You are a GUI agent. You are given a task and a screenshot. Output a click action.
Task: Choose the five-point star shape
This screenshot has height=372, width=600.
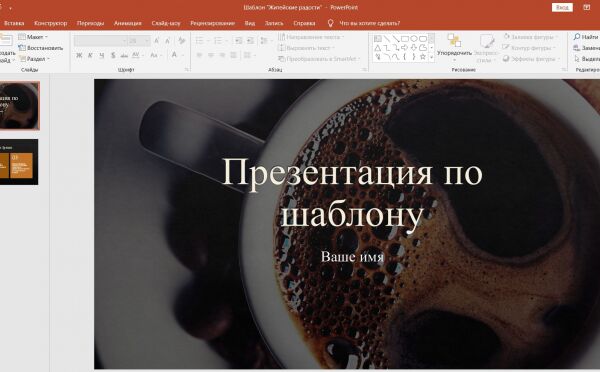[x=423, y=57]
